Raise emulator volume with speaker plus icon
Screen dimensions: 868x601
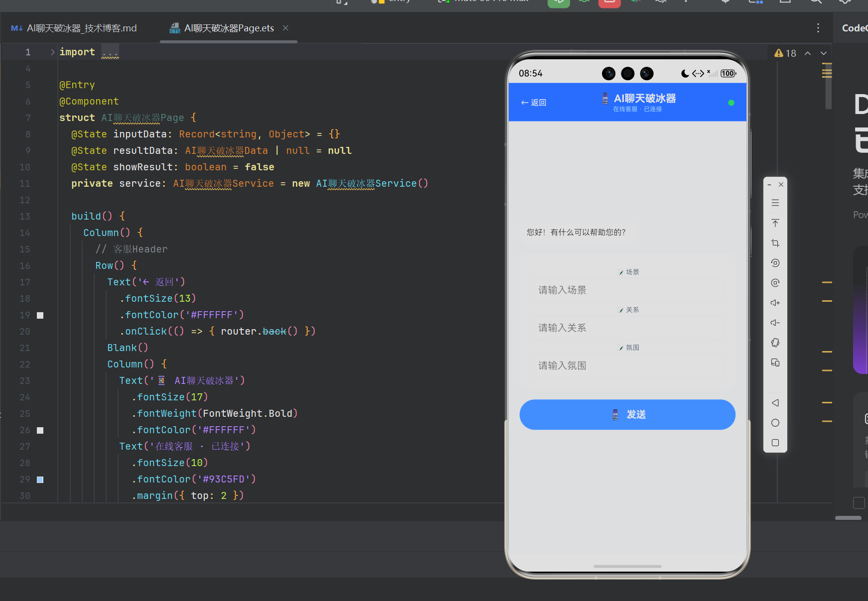[x=775, y=303]
